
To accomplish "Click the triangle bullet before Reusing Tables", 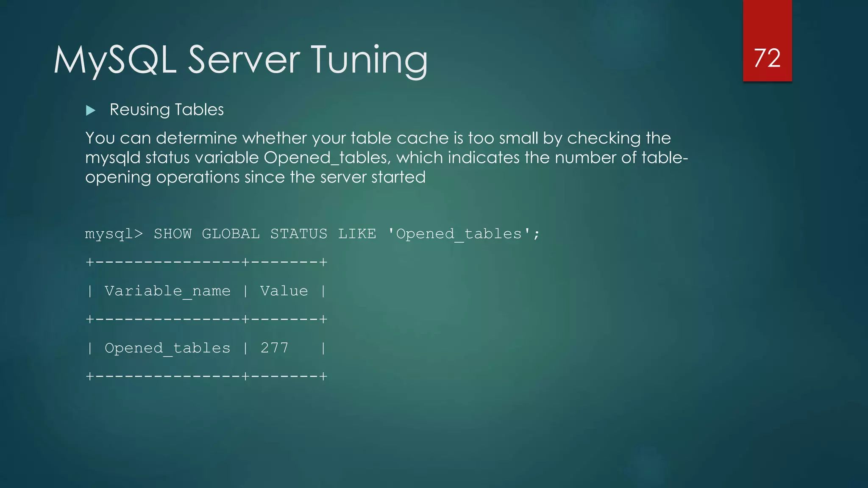I will point(91,111).
